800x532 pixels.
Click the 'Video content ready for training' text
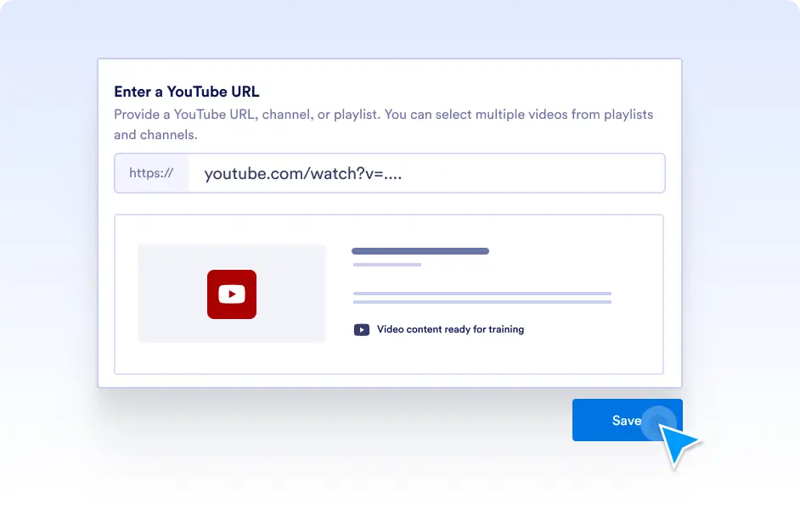pyautogui.click(x=450, y=329)
